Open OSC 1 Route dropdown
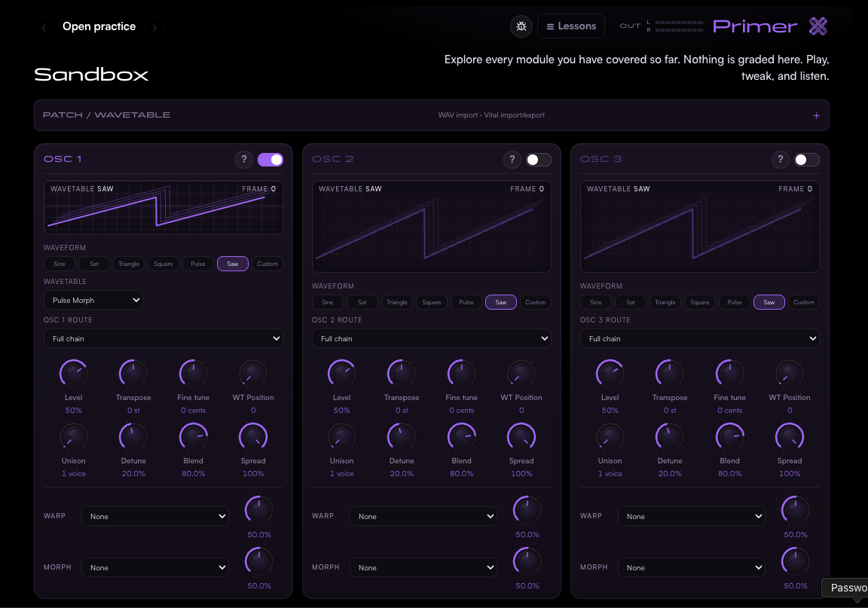The height and width of the screenshot is (608, 868). (164, 338)
